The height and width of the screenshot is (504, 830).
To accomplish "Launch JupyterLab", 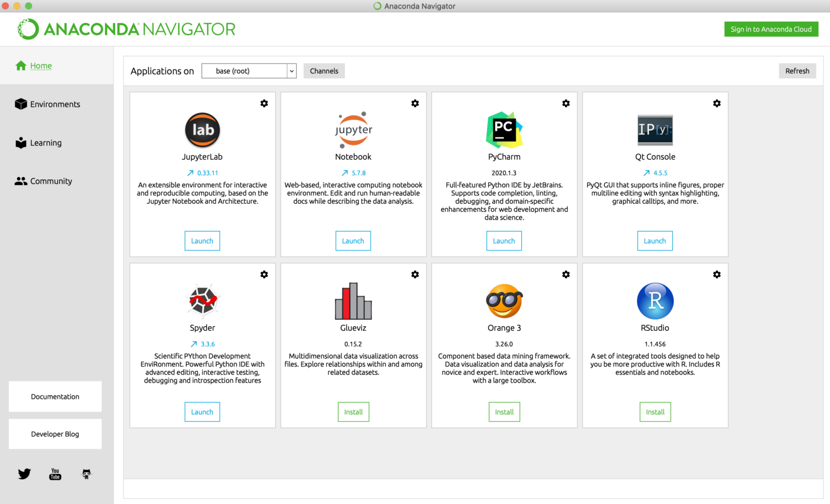I will click(x=202, y=241).
